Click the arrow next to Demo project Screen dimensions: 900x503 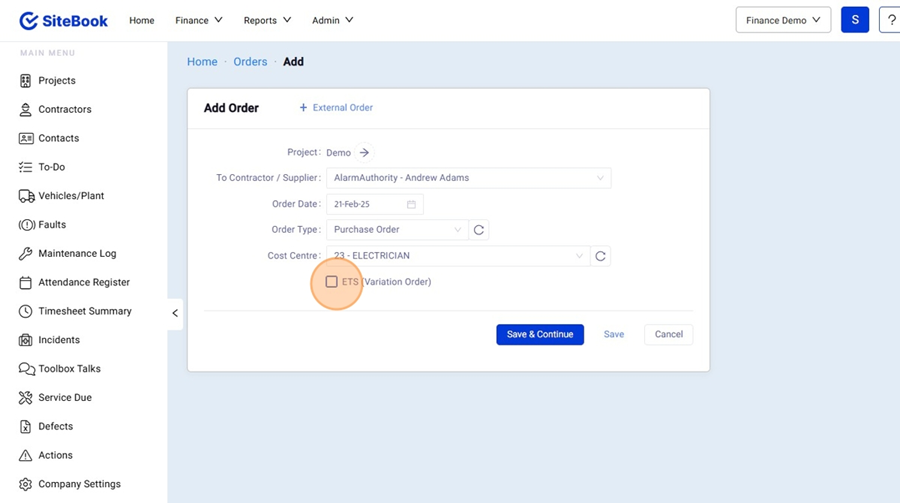(x=364, y=153)
